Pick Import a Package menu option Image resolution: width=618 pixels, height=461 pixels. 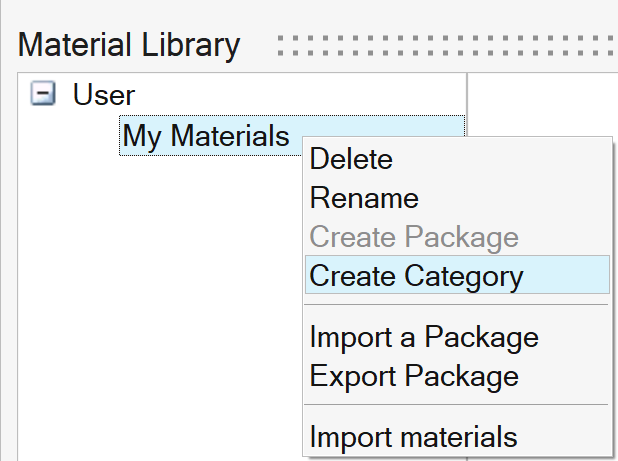pos(424,337)
